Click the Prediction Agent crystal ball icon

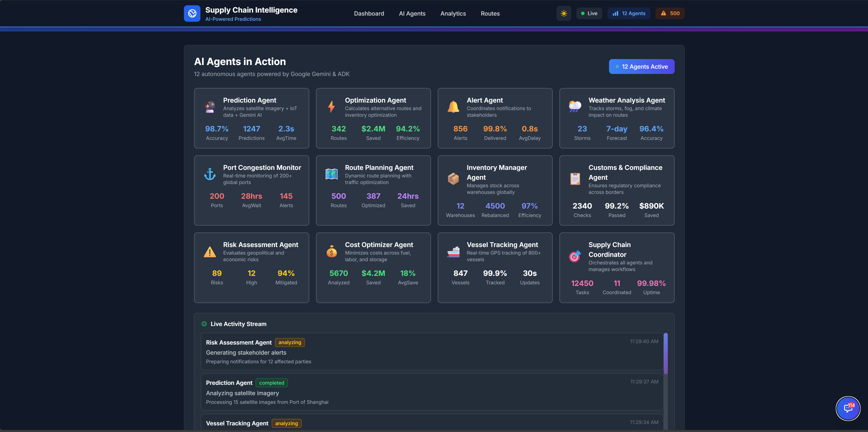tap(210, 107)
